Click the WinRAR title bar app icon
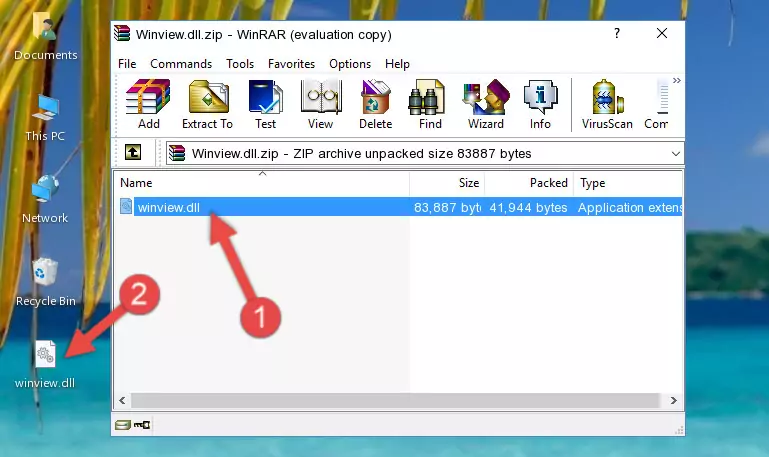 tap(122, 34)
